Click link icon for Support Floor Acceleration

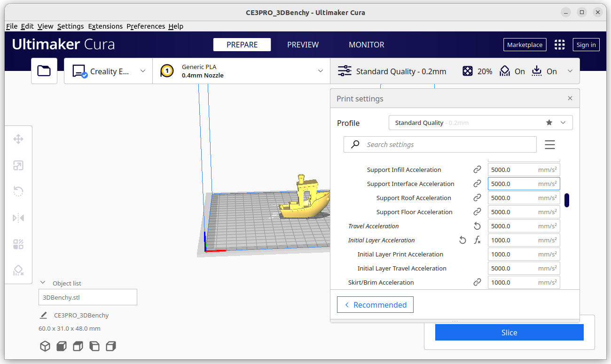pos(477,212)
